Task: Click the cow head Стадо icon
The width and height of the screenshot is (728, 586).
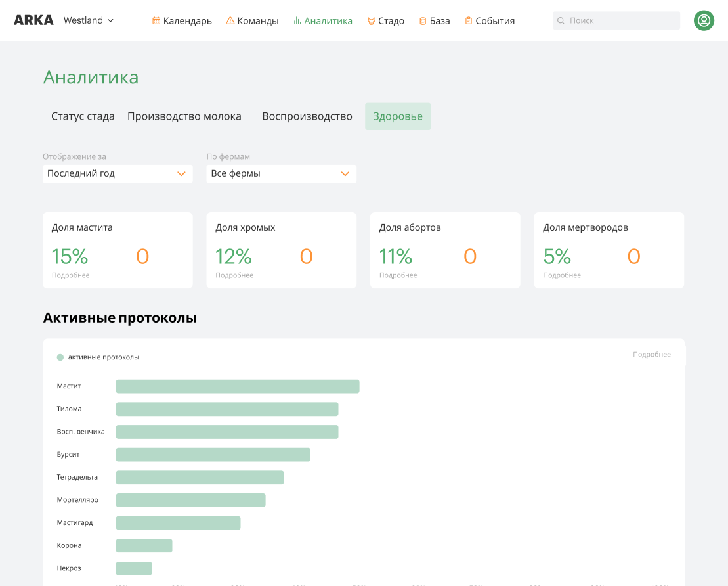Action: [x=371, y=21]
